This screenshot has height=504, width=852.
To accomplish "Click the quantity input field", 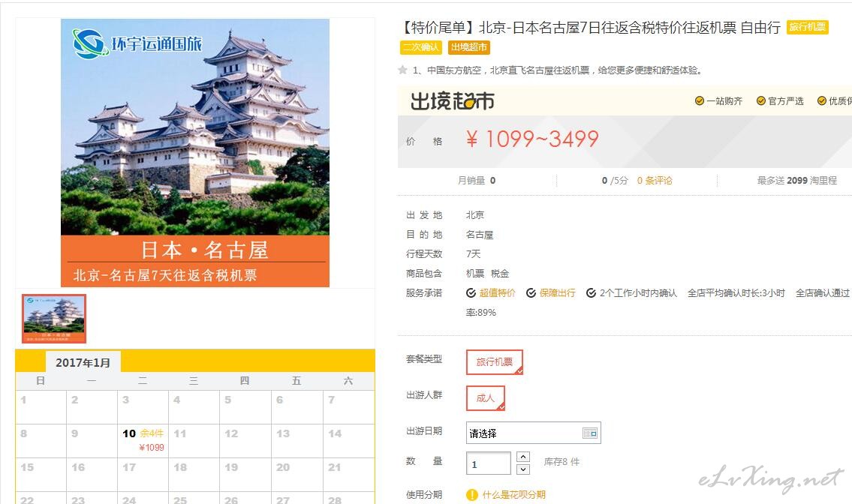I will tap(488, 463).
